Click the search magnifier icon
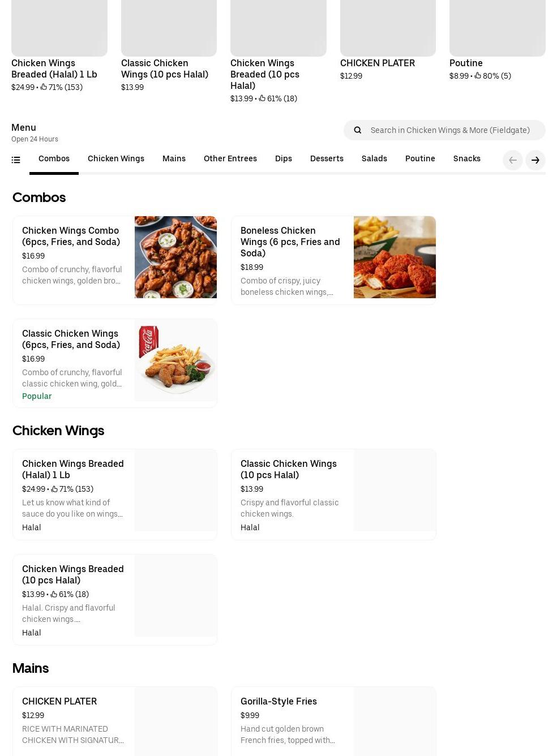Screen dimensions: 557x756 [357, 130]
